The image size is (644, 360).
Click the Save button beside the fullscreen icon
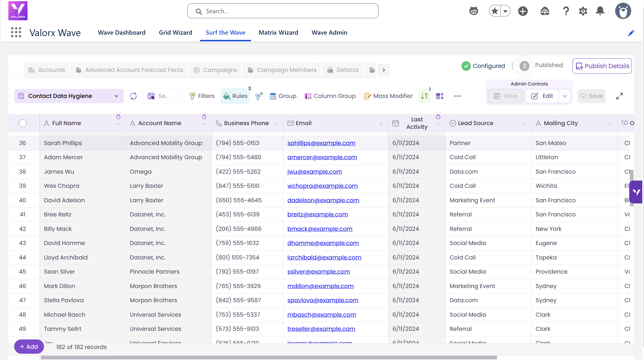tap(592, 96)
